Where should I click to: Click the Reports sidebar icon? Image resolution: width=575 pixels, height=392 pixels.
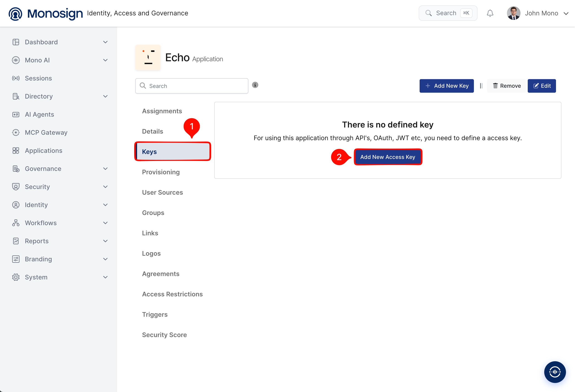(x=16, y=241)
